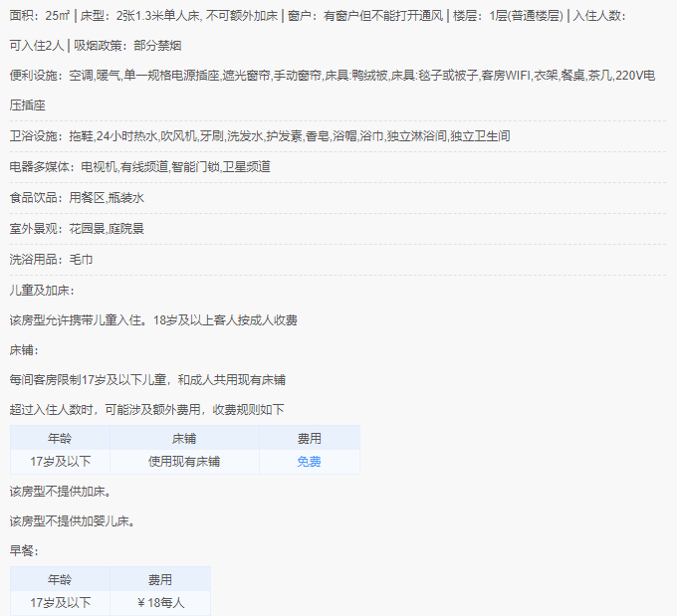Click 窗户：有窗户但不能打开通风 text
Viewport: 677px width, 616px height.
pos(365,16)
